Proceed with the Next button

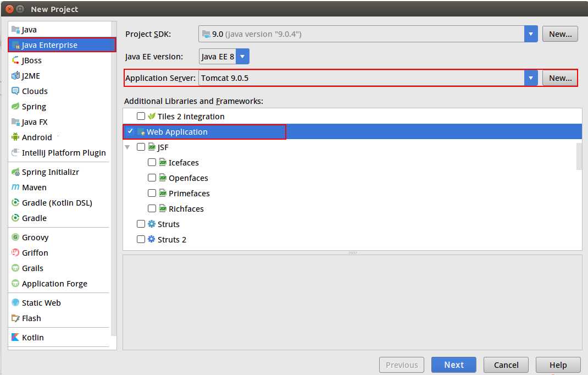point(454,365)
